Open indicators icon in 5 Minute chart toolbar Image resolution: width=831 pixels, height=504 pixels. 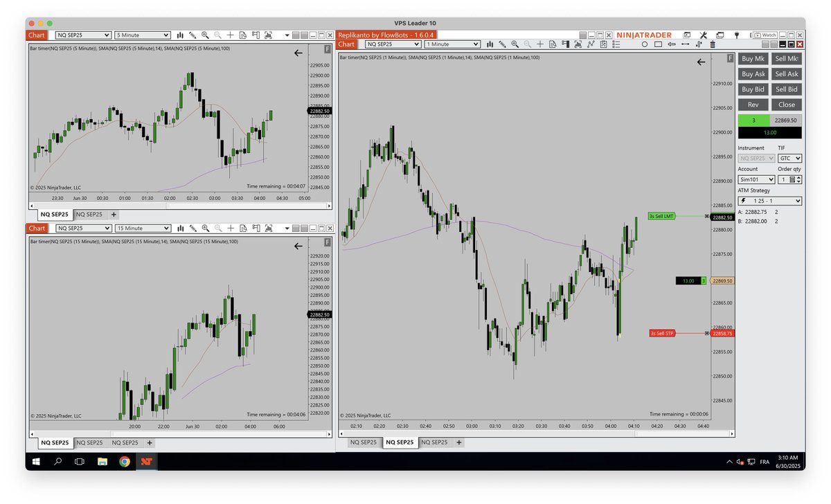click(267, 35)
